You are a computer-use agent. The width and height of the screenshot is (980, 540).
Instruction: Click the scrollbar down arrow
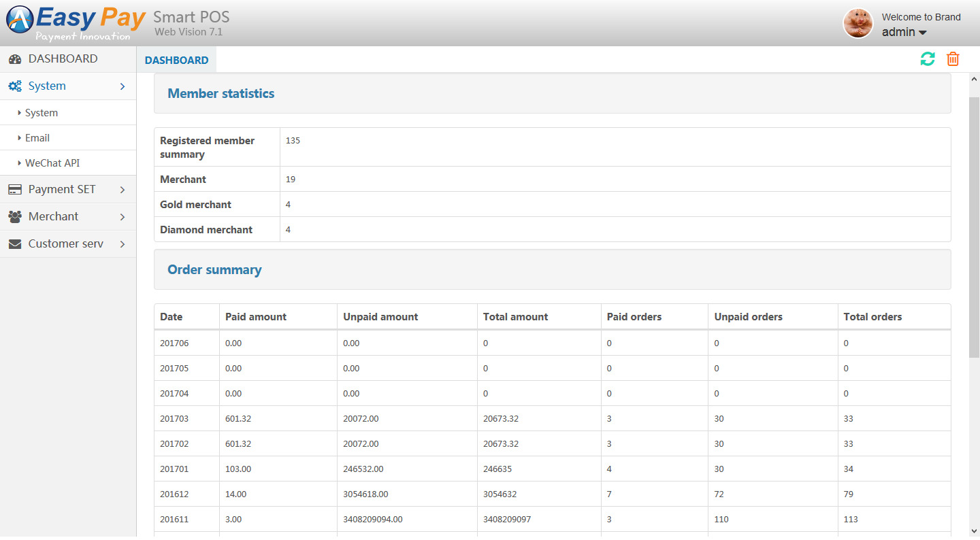point(974,530)
